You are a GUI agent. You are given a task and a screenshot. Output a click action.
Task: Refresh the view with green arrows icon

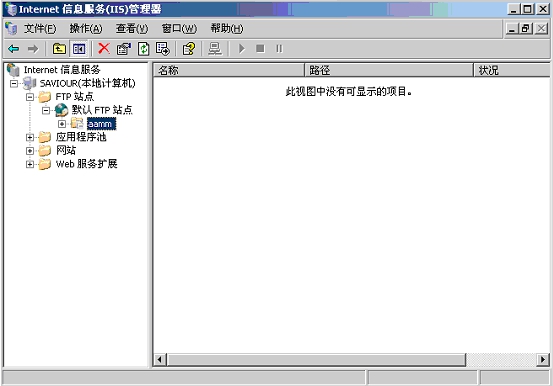[x=143, y=49]
